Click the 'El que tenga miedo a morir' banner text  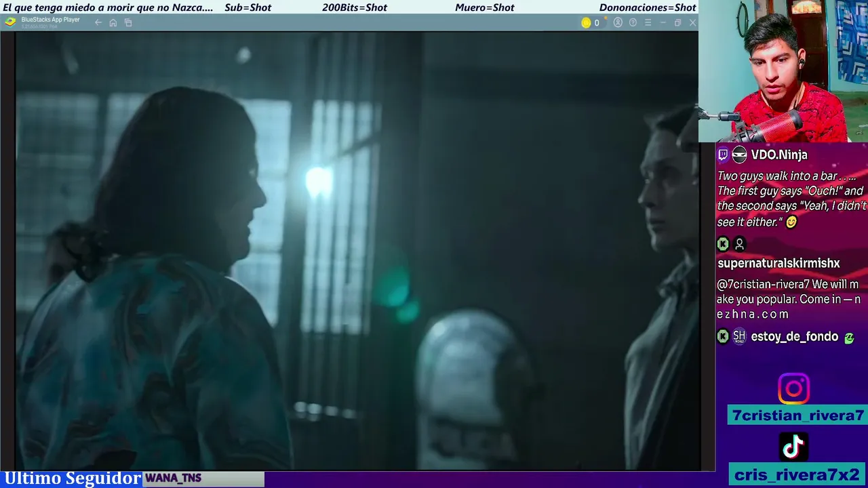[x=108, y=7]
